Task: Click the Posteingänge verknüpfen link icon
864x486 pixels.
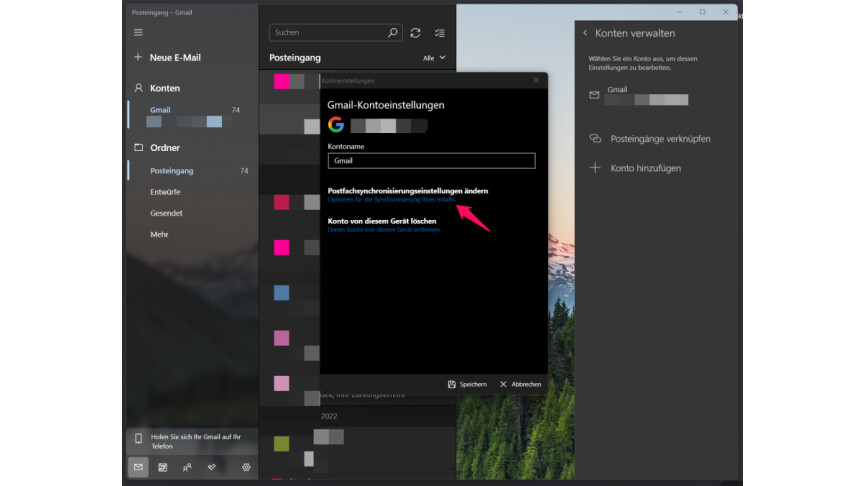Action: pyautogui.click(x=595, y=138)
